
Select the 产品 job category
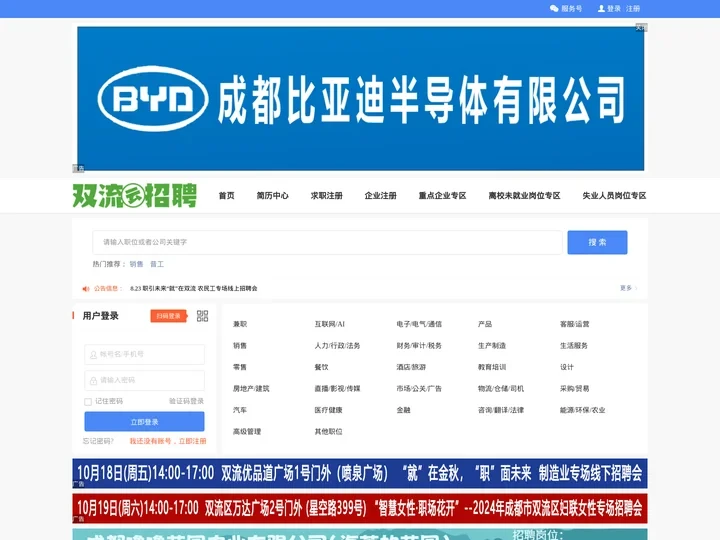pyautogui.click(x=485, y=324)
